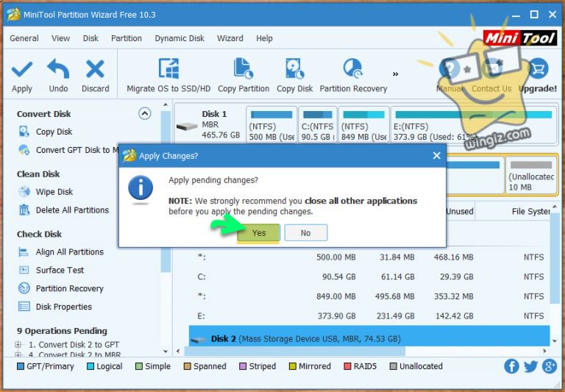Select the 849.00 MB partition row
Screen dimensions: 565x392
(x=371, y=296)
